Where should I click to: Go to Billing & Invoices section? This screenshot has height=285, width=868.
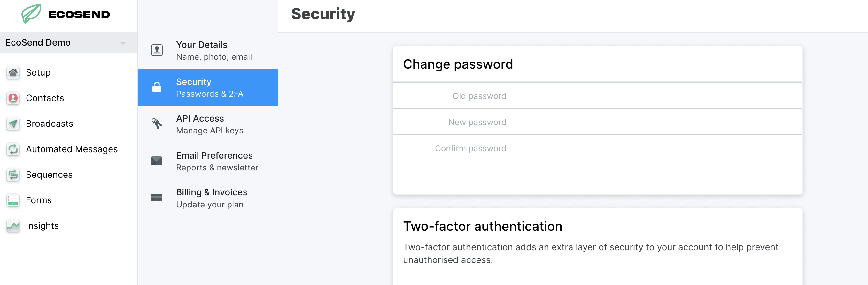[x=208, y=198]
